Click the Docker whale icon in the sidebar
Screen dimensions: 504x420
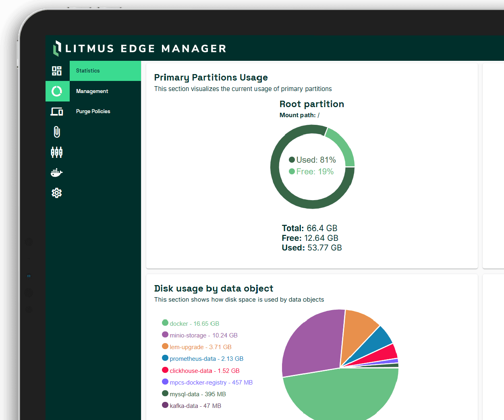[57, 172]
